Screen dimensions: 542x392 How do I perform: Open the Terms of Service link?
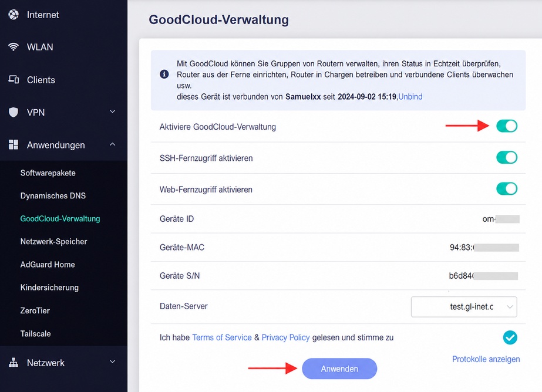221,337
